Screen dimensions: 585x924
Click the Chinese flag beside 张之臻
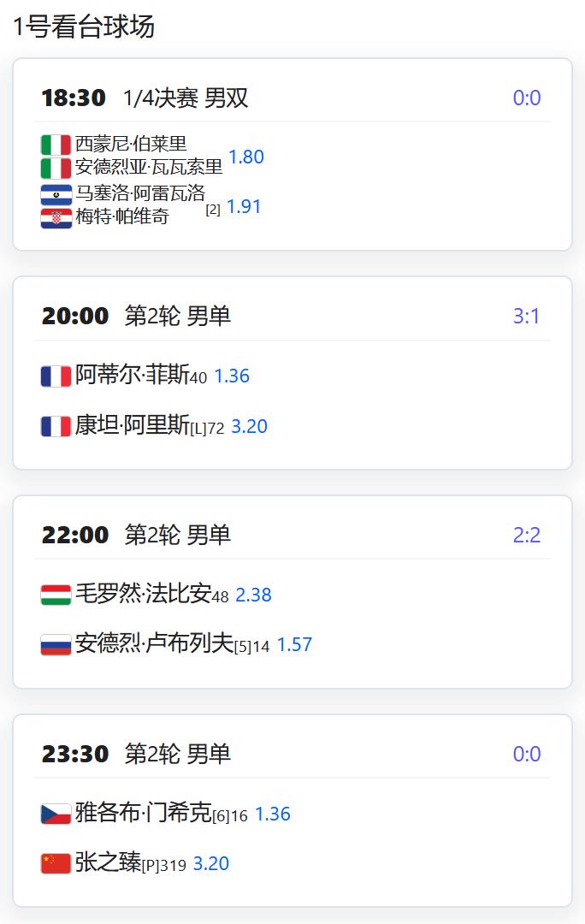55,863
